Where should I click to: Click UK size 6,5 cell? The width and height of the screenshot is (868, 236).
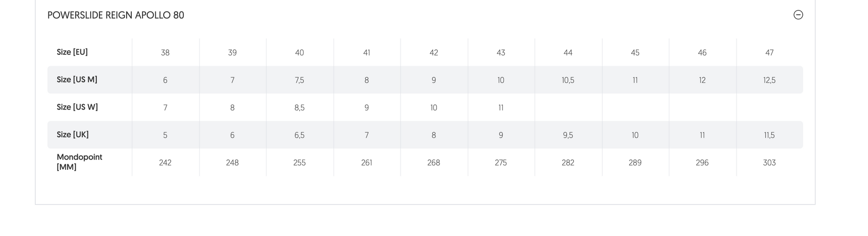click(x=300, y=135)
